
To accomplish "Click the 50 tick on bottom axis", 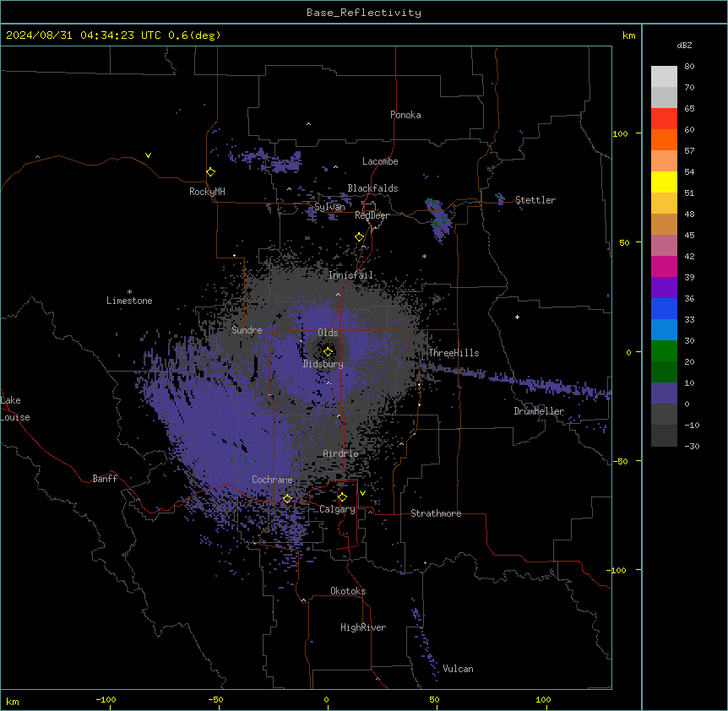I will 434,699.
